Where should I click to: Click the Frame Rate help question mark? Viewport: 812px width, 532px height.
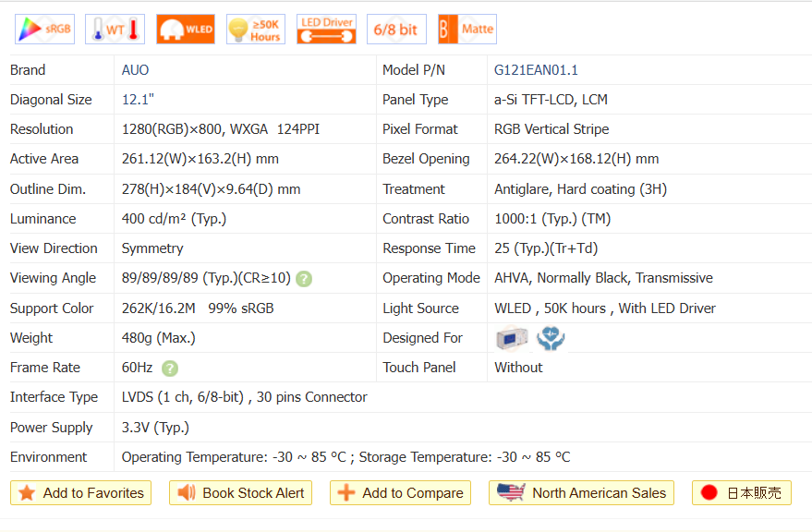tap(170, 368)
